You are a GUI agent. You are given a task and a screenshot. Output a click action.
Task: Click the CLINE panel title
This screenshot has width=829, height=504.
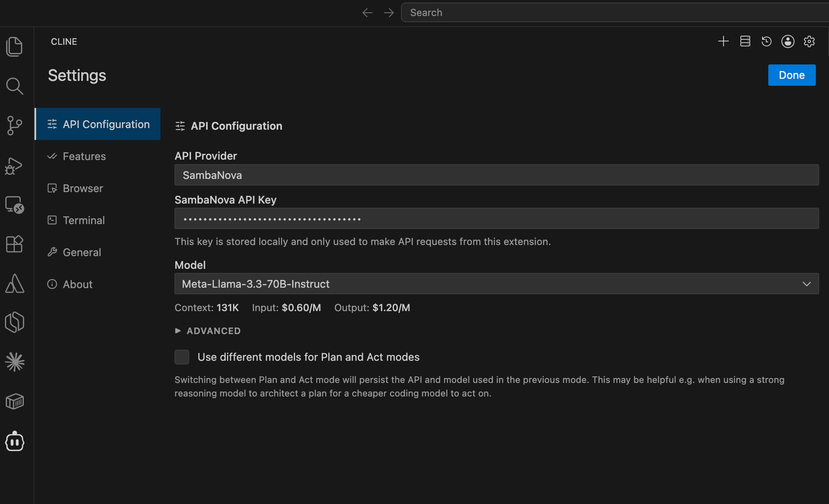coord(64,41)
